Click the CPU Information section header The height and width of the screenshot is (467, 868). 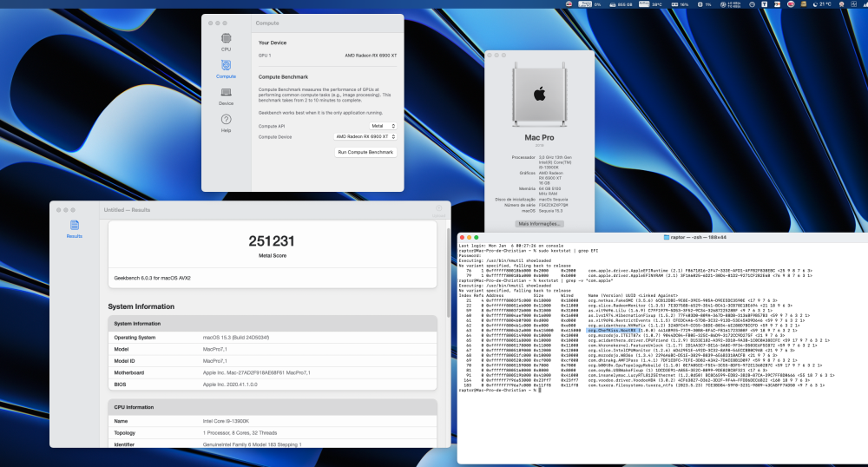click(x=273, y=407)
